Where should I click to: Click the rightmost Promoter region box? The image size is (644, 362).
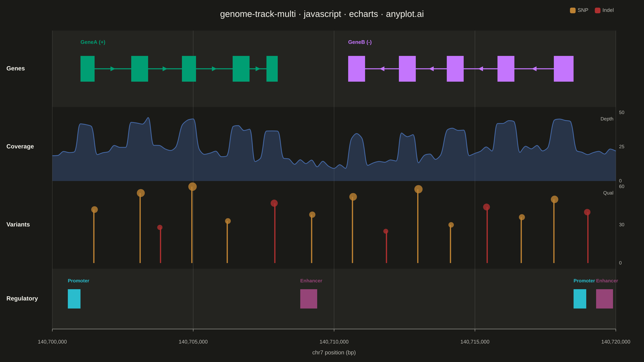580,299
